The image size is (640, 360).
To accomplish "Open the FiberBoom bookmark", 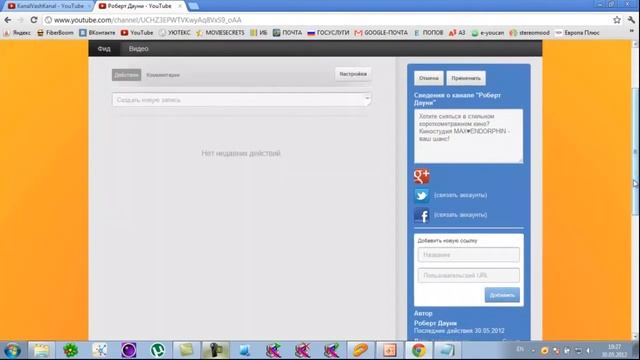I will coord(55,33).
